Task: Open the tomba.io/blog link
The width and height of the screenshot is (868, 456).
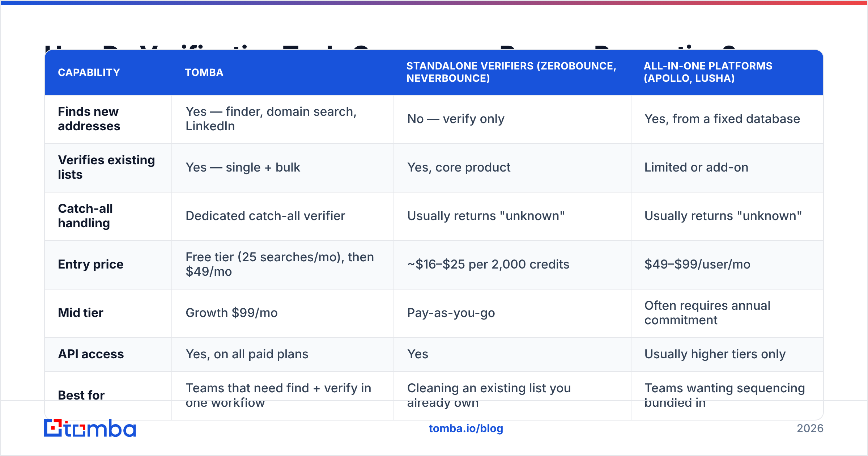Action: click(466, 428)
